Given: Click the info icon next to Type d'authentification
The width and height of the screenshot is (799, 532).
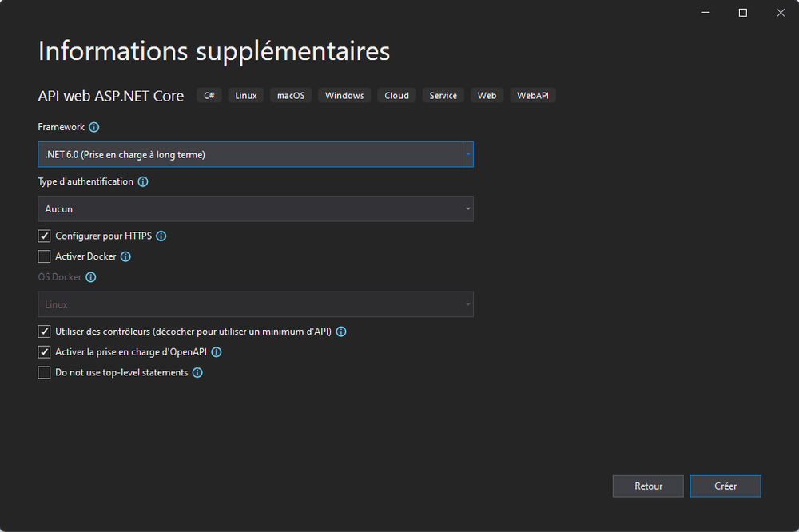Looking at the screenshot, I should pos(143,181).
